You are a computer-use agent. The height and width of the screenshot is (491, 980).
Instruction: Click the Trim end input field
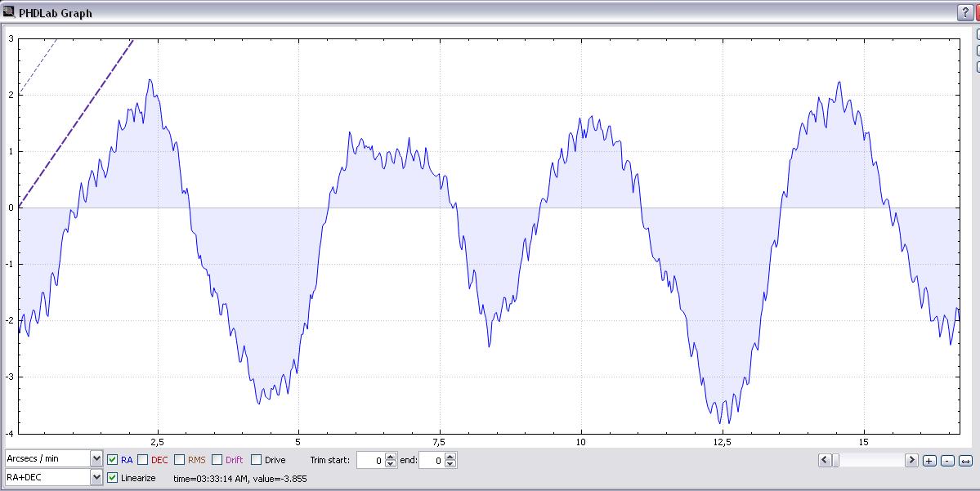pyautogui.click(x=432, y=461)
